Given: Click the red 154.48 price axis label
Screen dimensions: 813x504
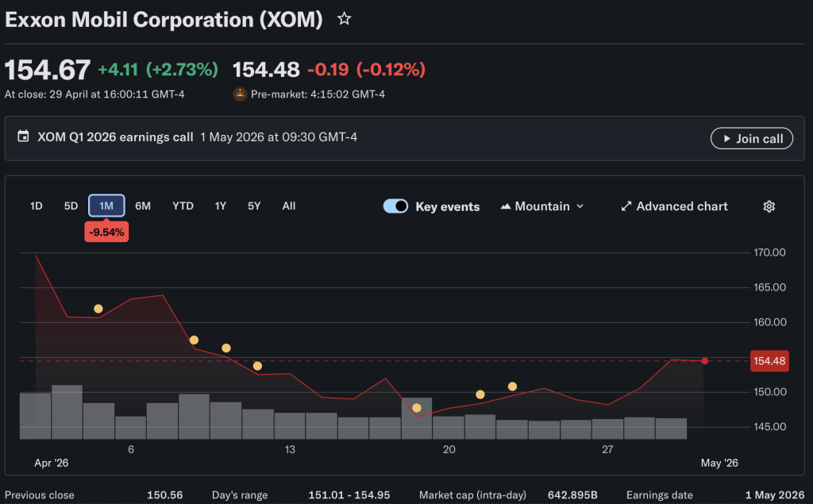Looking at the screenshot, I should coord(769,361).
